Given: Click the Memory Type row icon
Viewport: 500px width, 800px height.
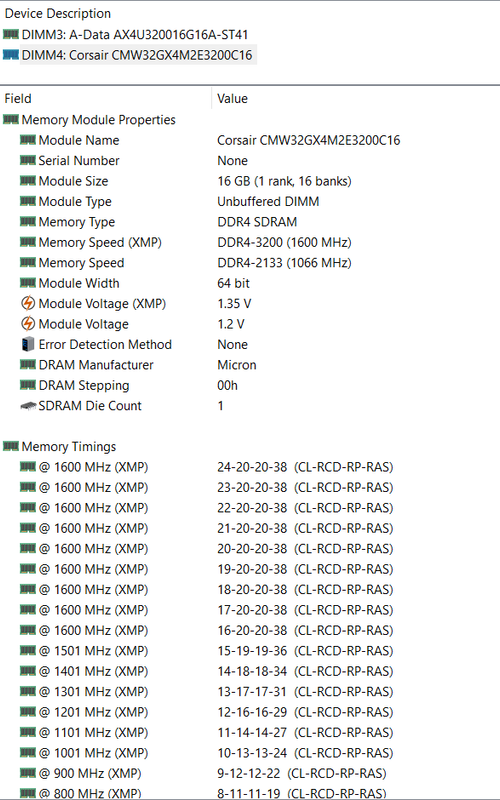Looking at the screenshot, I should pos(28,221).
